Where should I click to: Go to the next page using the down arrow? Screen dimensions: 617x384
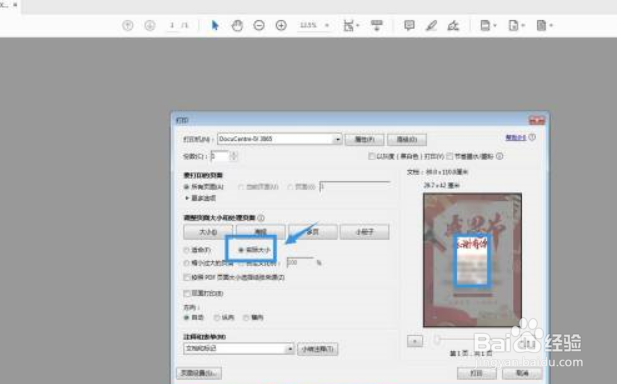click(x=150, y=26)
